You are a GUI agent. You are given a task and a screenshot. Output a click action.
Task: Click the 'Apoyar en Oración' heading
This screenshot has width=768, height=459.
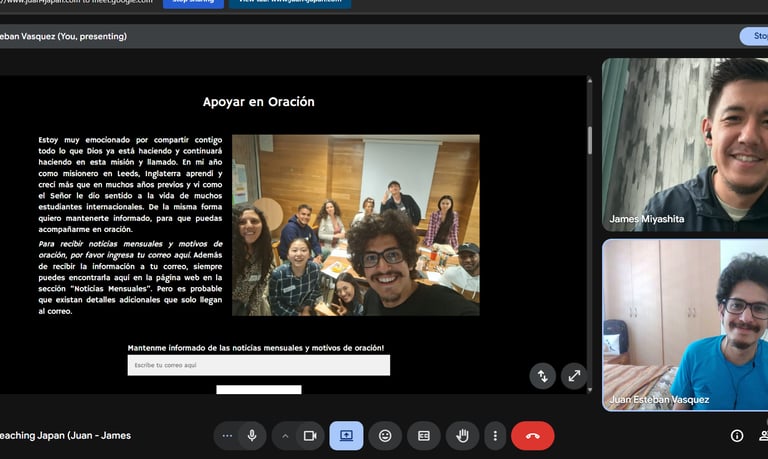259,102
